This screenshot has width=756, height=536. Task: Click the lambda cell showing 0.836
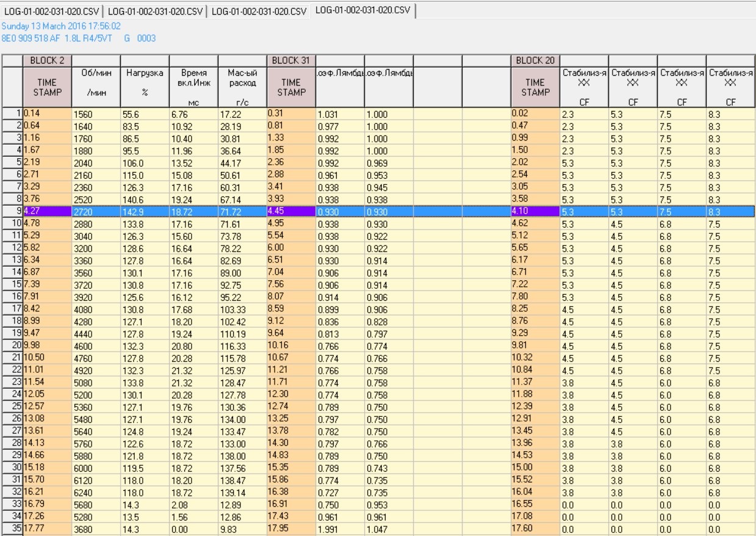point(340,322)
